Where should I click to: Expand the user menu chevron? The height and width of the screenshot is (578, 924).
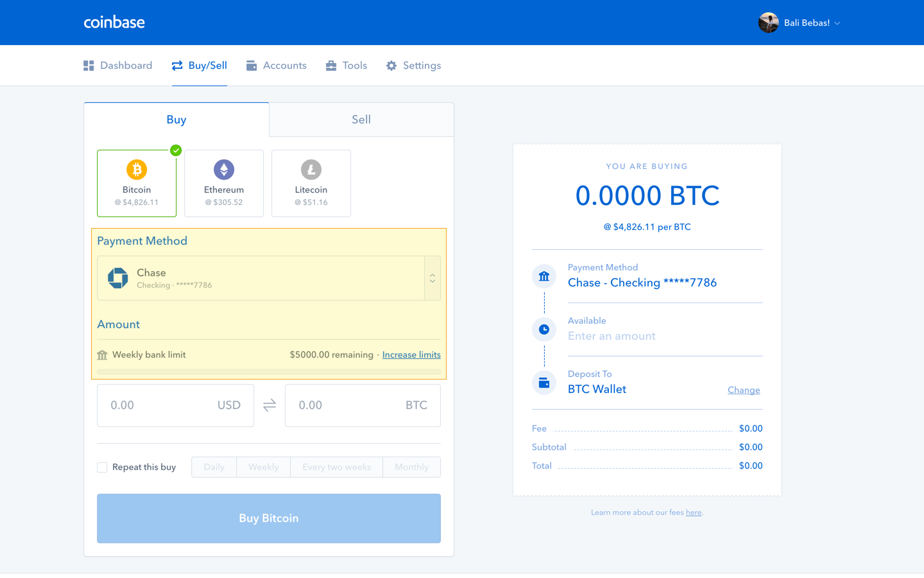tap(837, 23)
